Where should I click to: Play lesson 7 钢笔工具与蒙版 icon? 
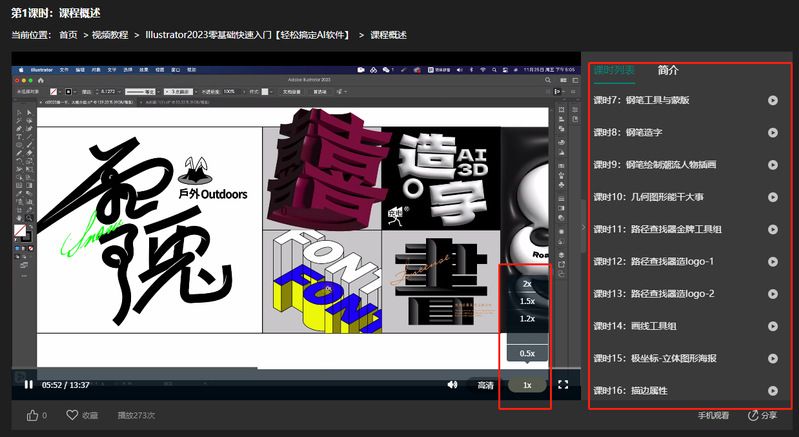773,100
